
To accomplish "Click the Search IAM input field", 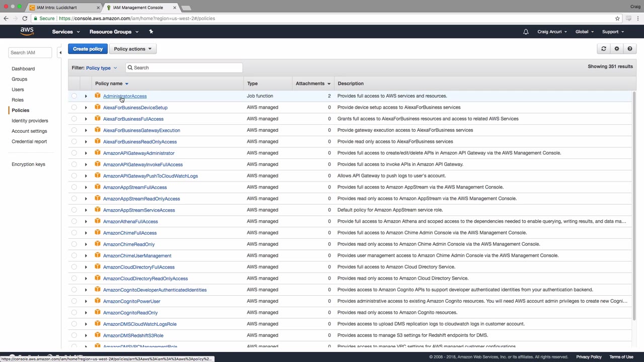I will [x=30, y=52].
